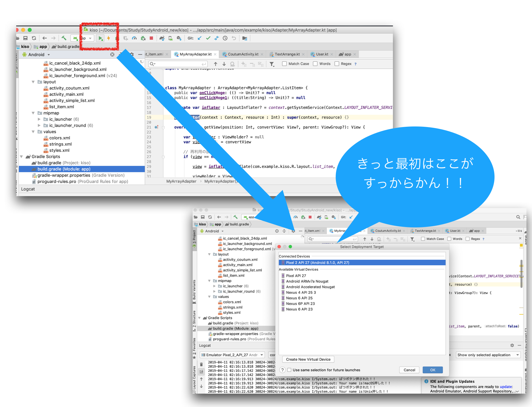Image resolution: width=532 pixels, height=407 pixels.
Task: Click the gear settings icon in lower Project panel
Action: 293,231
